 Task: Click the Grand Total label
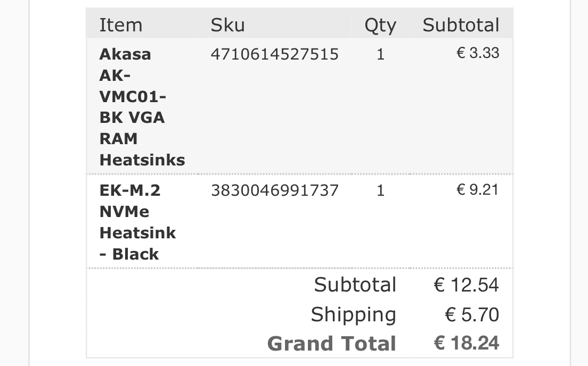coord(331,344)
